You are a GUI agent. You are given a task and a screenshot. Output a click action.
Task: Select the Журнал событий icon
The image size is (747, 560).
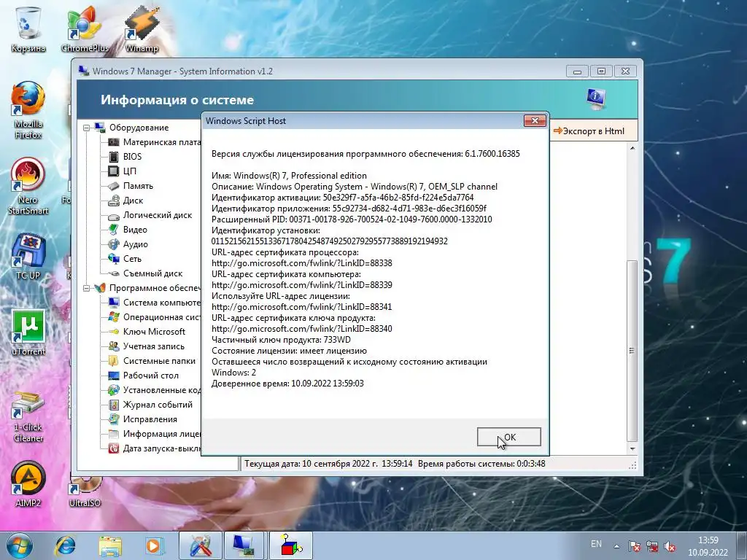(113, 405)
